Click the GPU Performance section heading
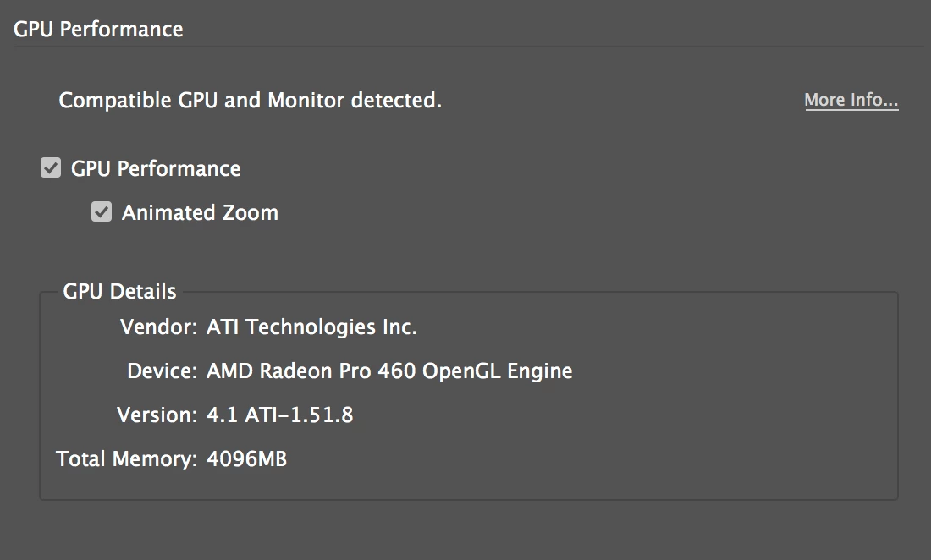Image resolution: width=931 pixels, height=560 pixels. tap(98, 29)
